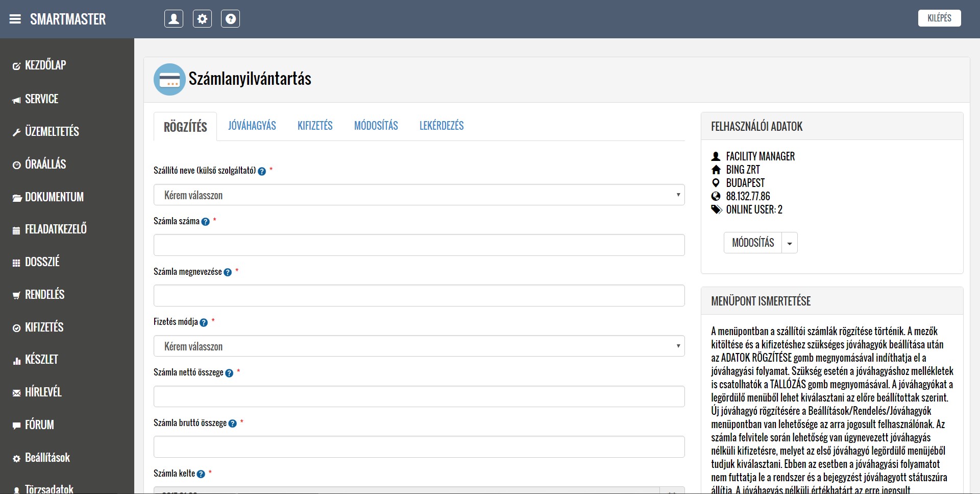Click the user profile icon in header
Viewport: 980px width, 494px height.
174,19
